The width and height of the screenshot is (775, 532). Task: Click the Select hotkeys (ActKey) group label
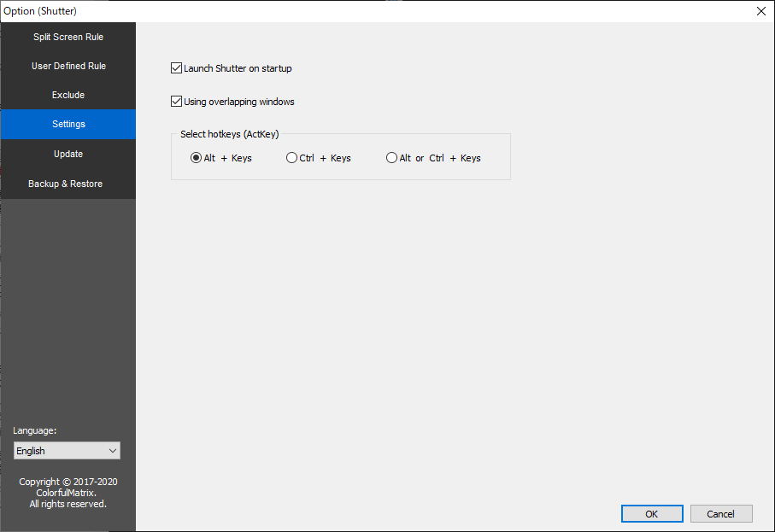230,134
